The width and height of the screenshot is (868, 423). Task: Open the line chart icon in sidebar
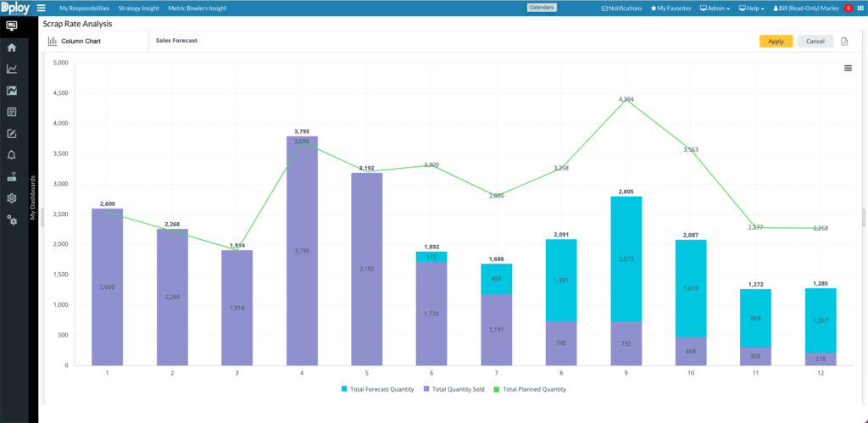pyautogui.click(x=12, y=70)
